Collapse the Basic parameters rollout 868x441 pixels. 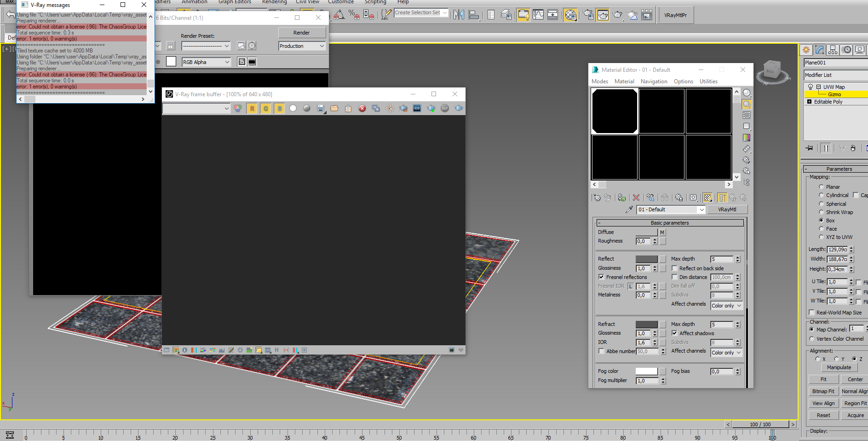coord(670,223)
